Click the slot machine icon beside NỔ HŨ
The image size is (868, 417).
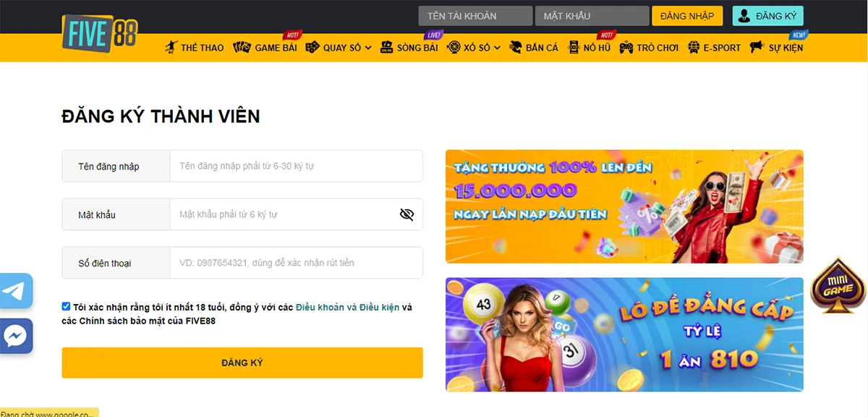[574, 48]
